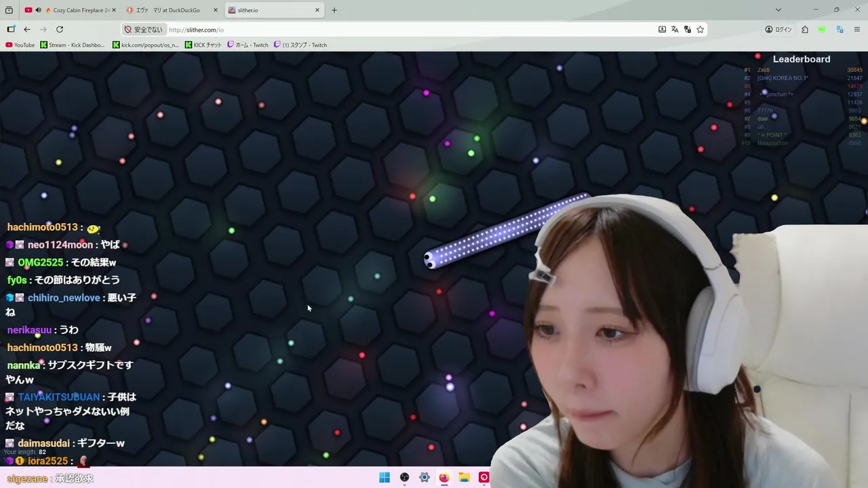Bookmark this page with the star
This screenshot has width=868, height=488.
coord(701,29)
